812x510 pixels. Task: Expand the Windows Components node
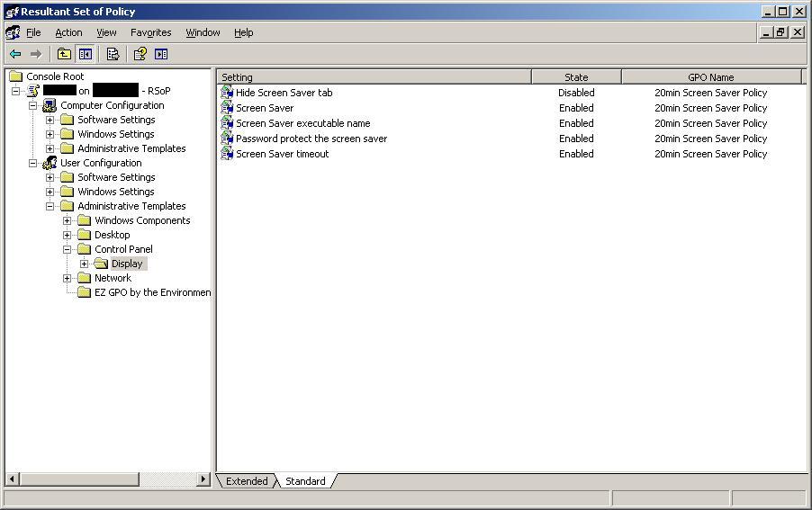(67, 221)
